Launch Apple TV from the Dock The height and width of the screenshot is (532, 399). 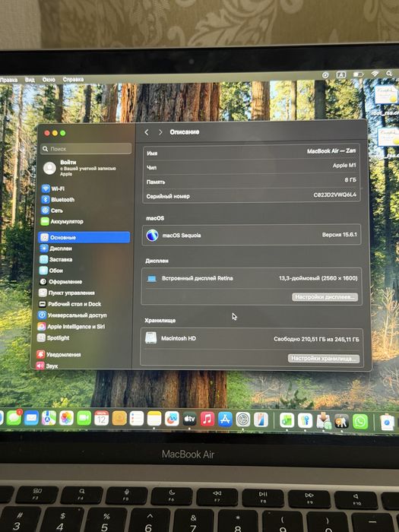point(189,419)
